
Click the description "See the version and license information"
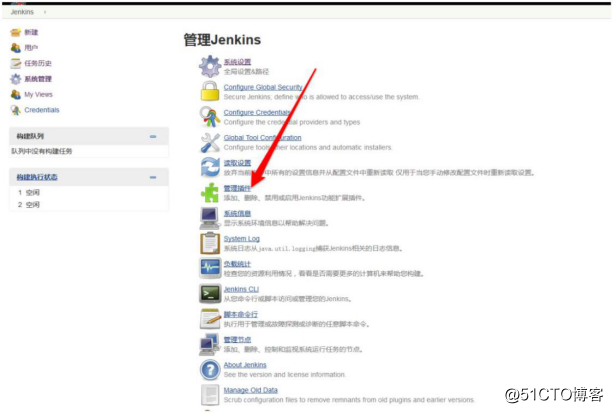click(x=285, y=375)
